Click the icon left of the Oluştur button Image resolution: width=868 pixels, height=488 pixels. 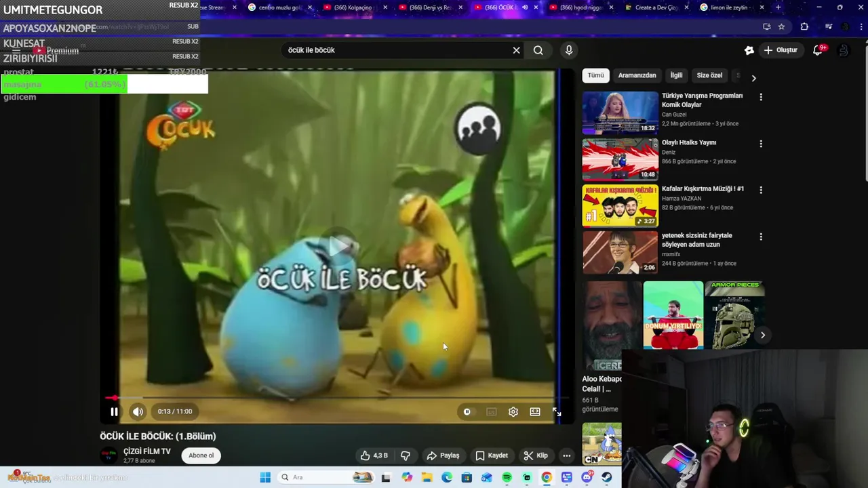pyautogui.click(x=749, y=50)
